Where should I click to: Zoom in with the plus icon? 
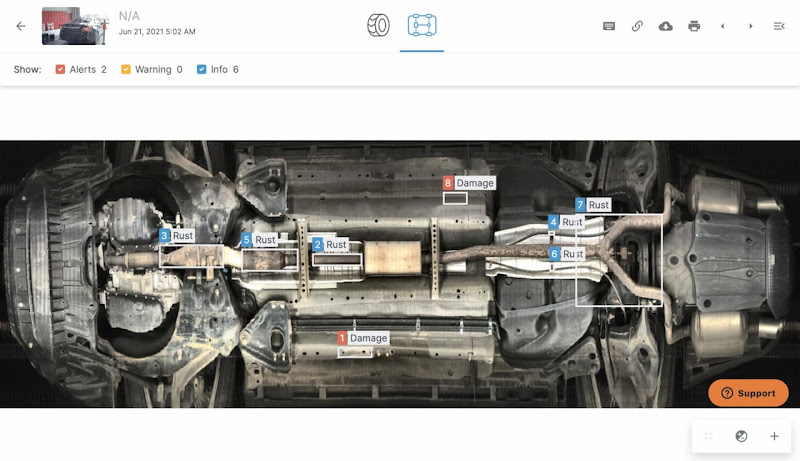(x=774, y=436)
